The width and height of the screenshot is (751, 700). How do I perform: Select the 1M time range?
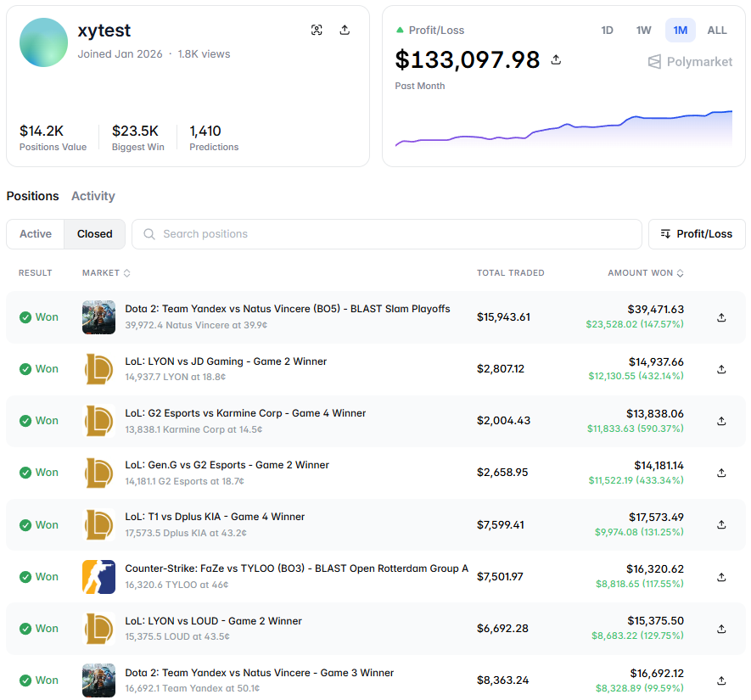[x=680, y=31]
